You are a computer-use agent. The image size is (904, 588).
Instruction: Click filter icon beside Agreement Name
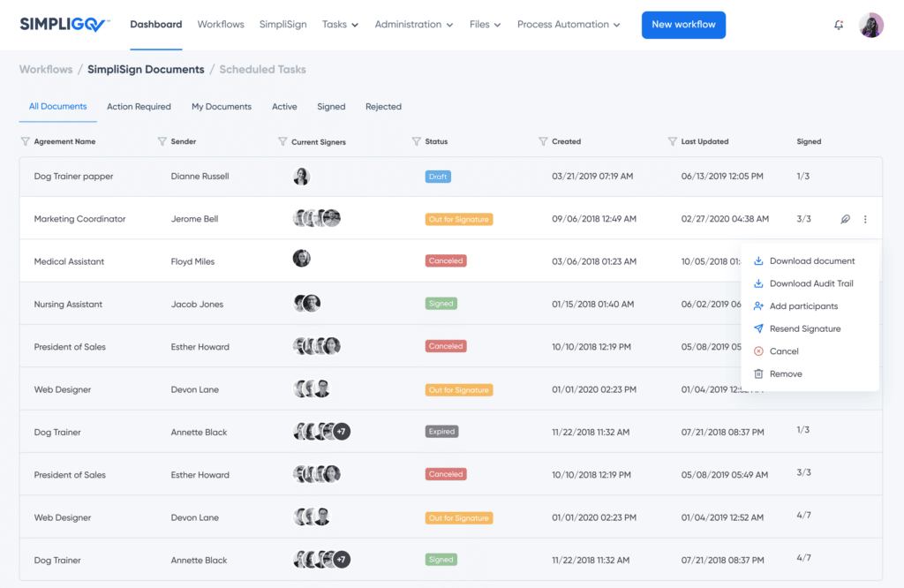[25, 141]
